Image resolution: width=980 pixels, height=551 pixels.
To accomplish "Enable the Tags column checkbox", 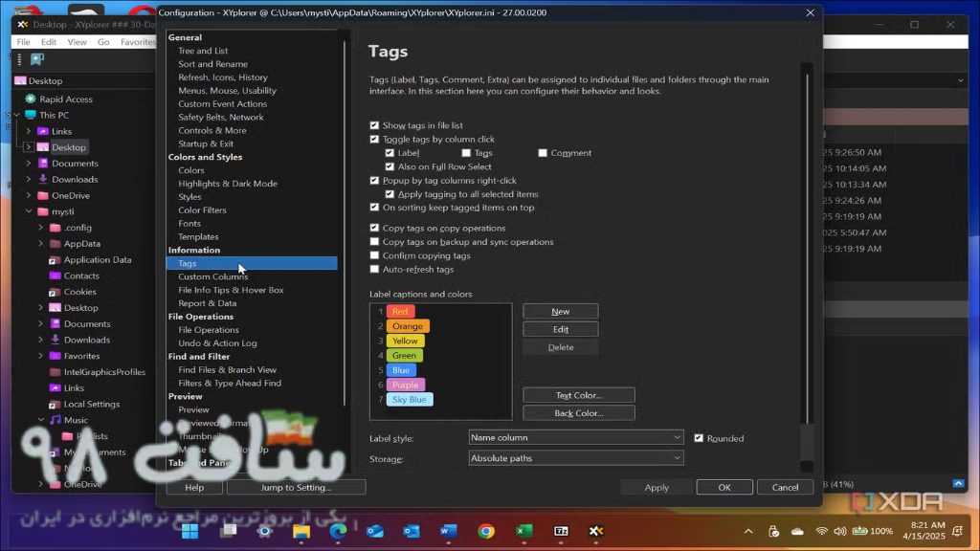I will [466, 153].
